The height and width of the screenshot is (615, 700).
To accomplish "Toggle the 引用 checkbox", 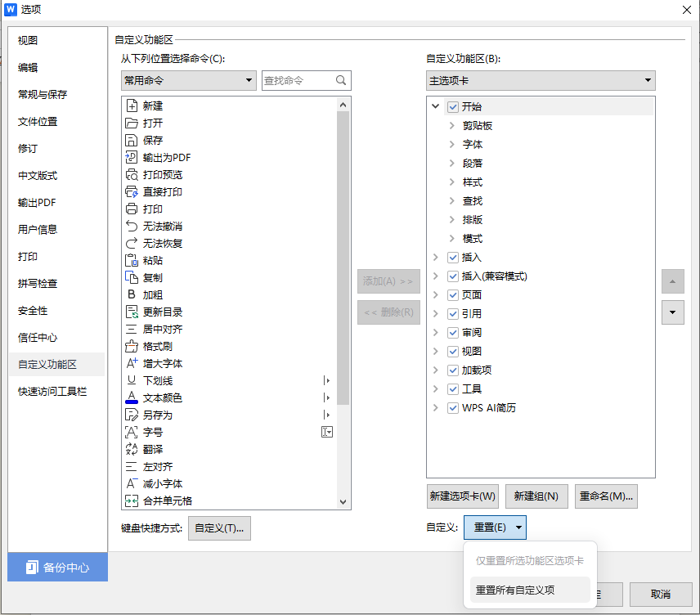I will pyautogui.click(x=453, y=314).
